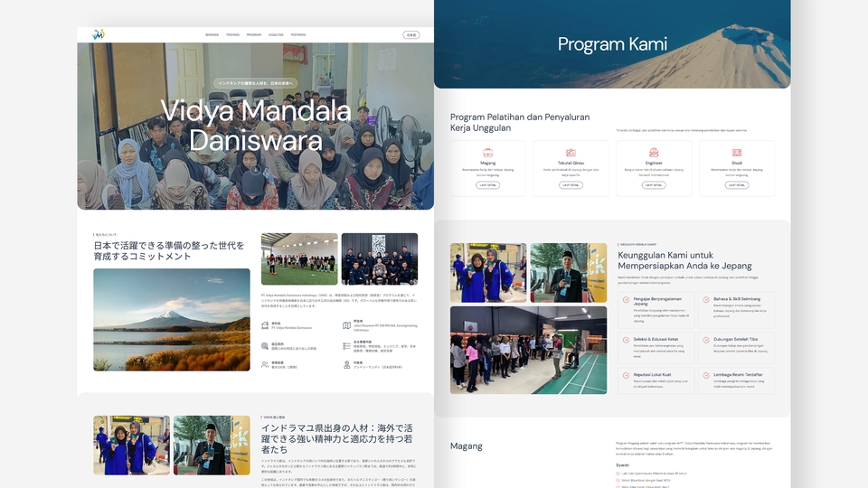Viewport: 868px width, 488px height.
Task: Click the Bahasa & Skill Seimbang checkmark
Action: (705, 299)
